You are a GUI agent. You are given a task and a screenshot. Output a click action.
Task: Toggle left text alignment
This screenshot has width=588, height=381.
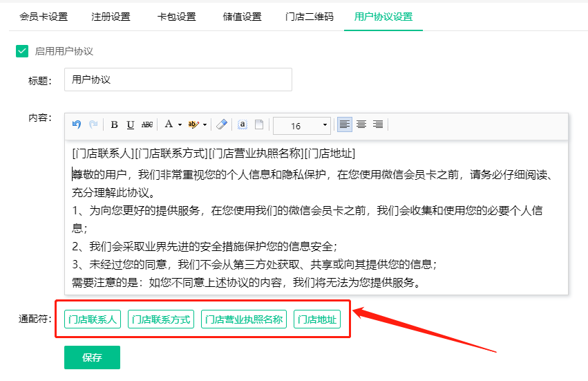(x=344, y=125)
